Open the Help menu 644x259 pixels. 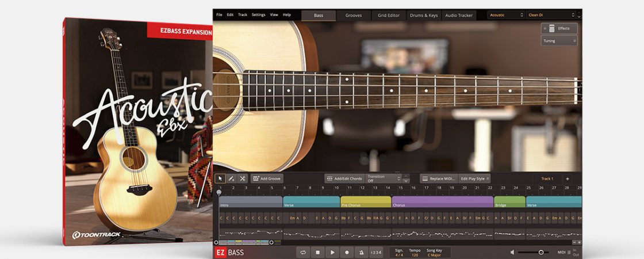pyautogui.click(x=287, y=15)
